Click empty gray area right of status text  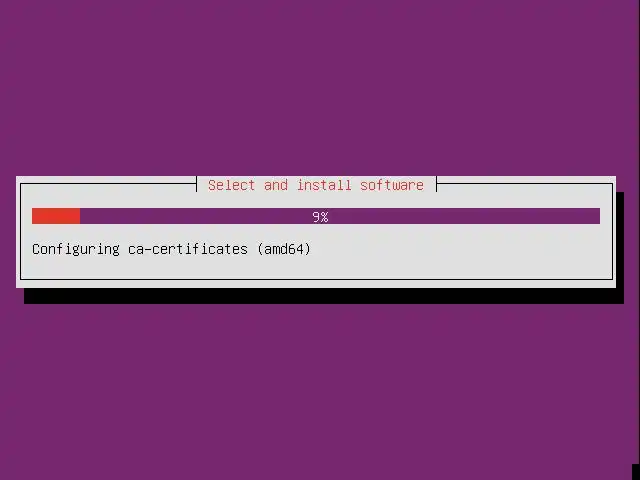[x=461, y=249]
